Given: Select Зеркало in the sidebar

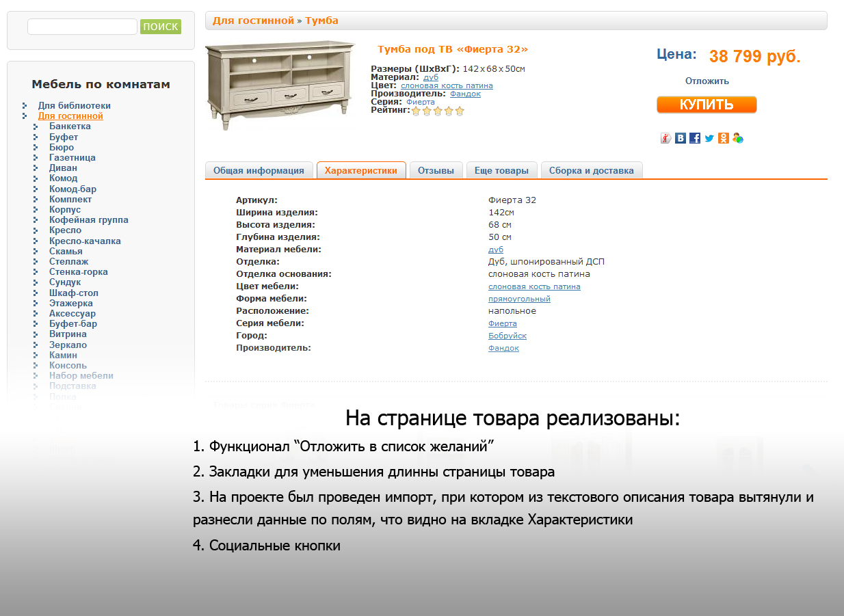Looking at the screenshot, I should [68, 345].
